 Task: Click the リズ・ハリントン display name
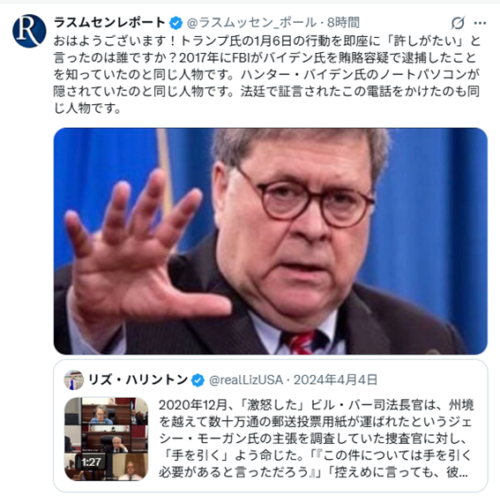click(x=138, y=380)
